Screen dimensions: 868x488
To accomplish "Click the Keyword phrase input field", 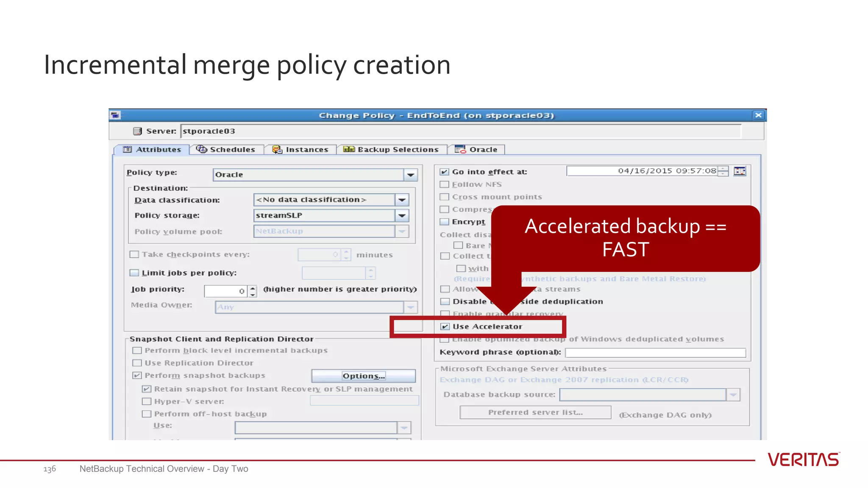I will click(655, 353).
